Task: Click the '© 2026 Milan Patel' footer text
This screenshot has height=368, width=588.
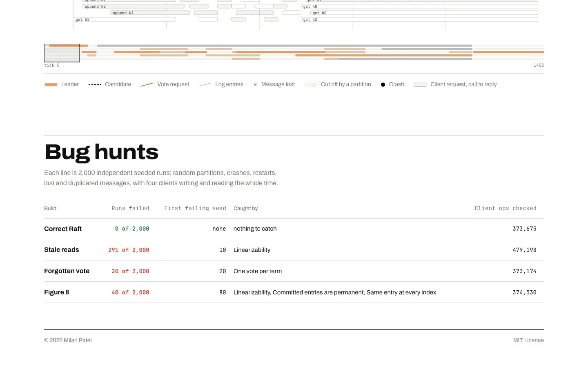Action: pyautogui.click(x=68, y=340)
